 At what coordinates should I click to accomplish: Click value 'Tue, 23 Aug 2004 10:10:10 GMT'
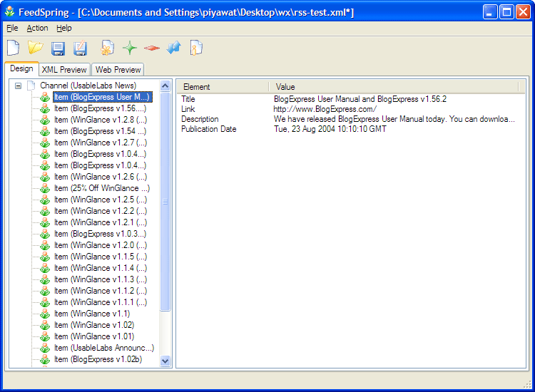tap(330, 129)
